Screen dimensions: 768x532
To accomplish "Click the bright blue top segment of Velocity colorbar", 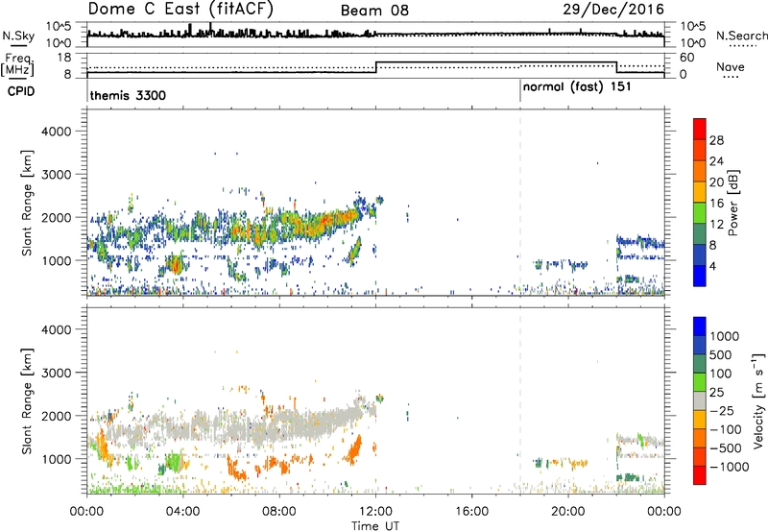I will tap(700, 326).
